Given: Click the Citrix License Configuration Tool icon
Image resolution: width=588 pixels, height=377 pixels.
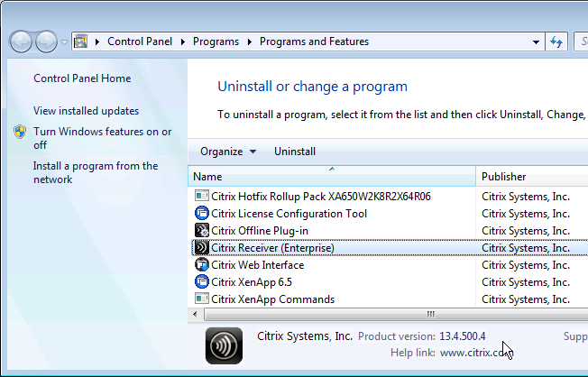Looking at the screenshot, I should [x=202, y=214].
